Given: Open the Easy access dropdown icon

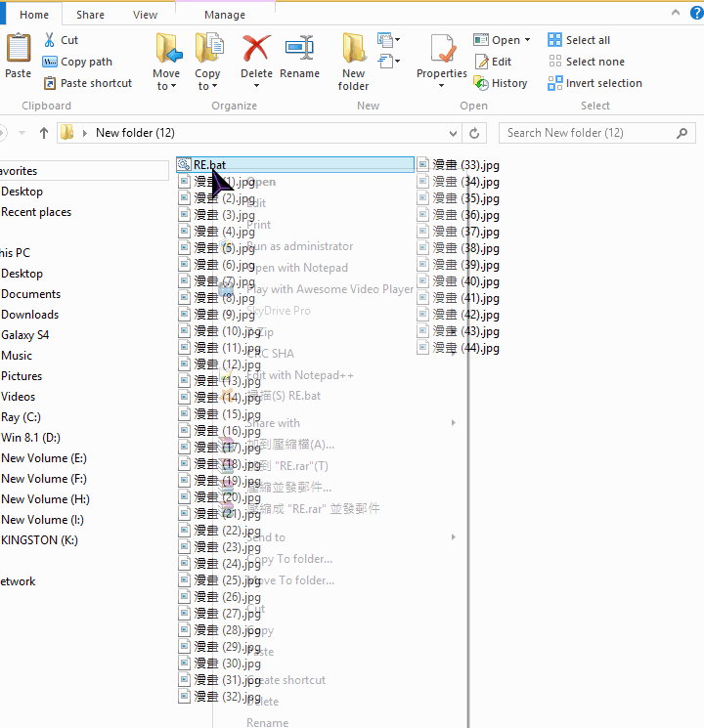Looking at the screenshot, I should pos(389,61).
